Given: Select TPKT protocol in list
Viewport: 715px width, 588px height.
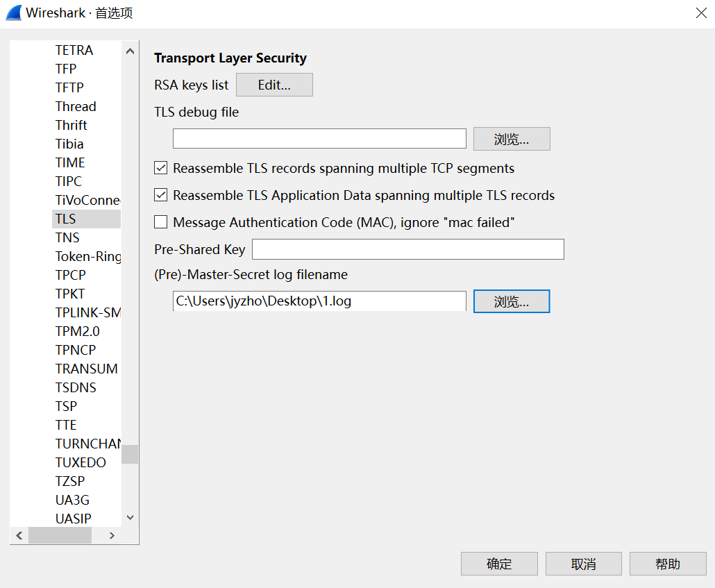Looking at the screenshot, I should point(70,294).
